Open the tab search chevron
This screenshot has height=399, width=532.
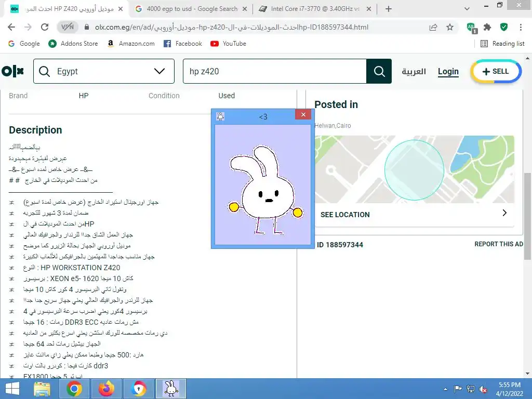467,9
